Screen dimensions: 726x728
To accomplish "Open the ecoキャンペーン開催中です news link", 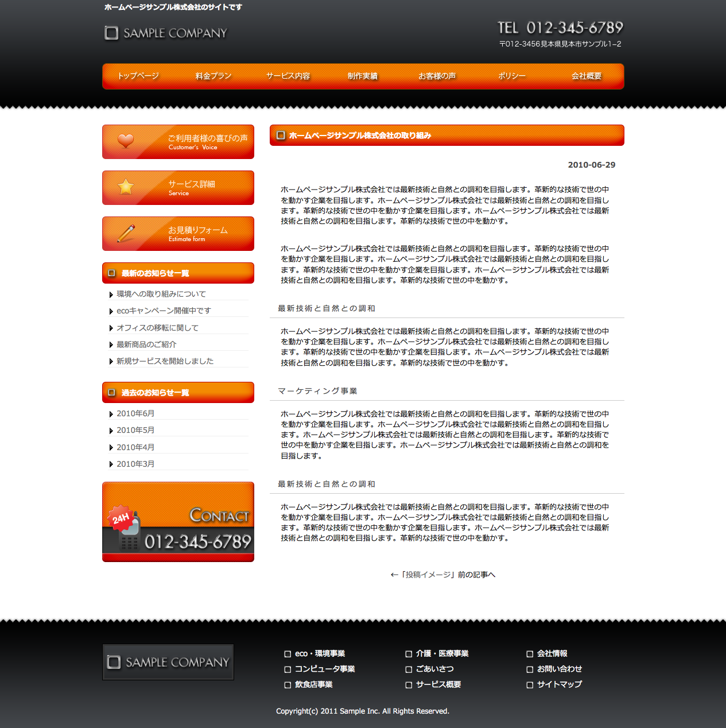I will click(164, 311).
